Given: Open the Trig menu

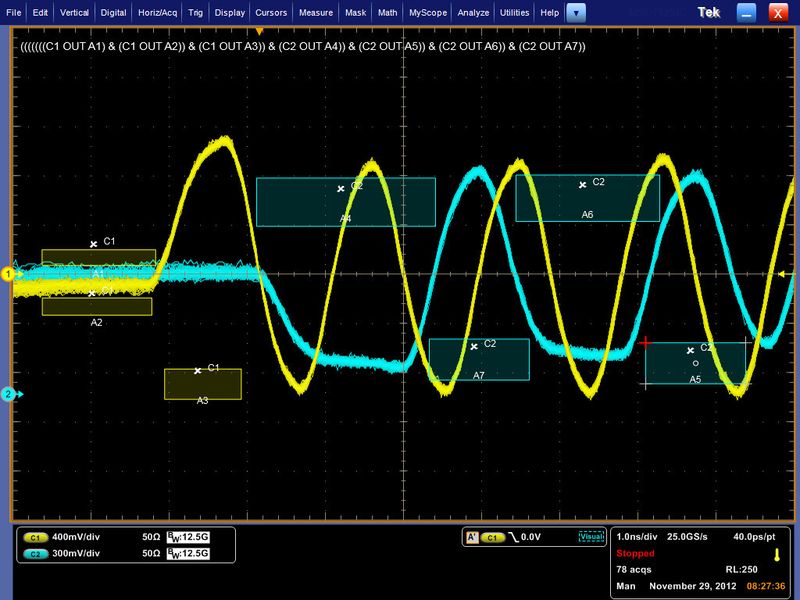Looking at the screenshot, I should [198, 13].
